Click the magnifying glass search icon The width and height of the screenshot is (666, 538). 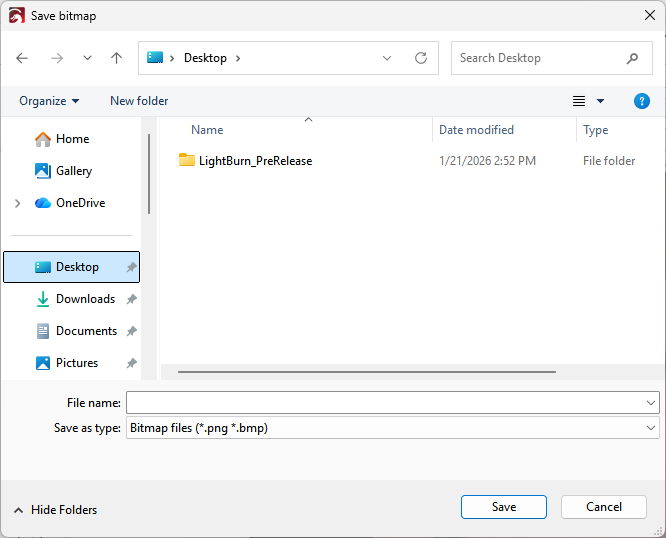(x=632, y=58)
